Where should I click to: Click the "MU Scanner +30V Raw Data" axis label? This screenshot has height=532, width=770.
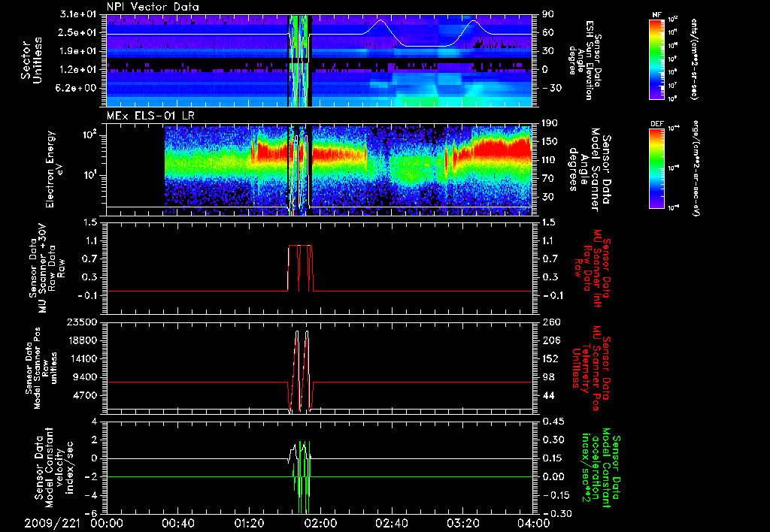click(x=47, y=268)
